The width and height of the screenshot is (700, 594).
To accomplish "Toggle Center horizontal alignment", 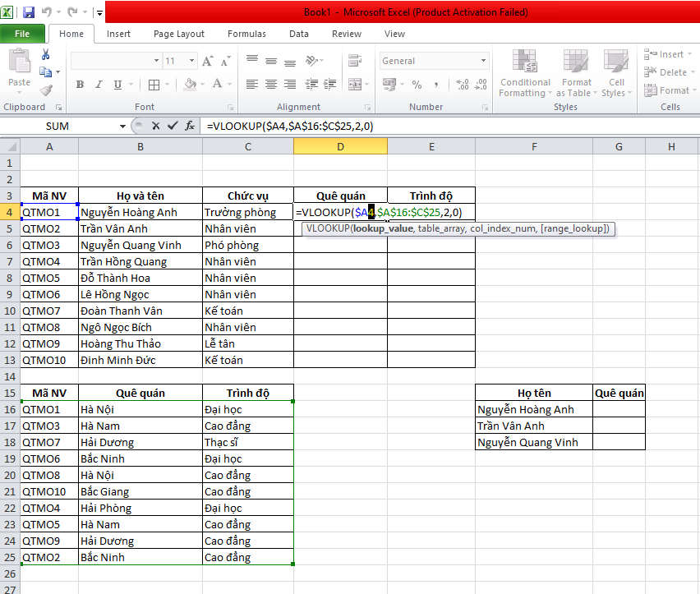I will [x=271, y=85].
